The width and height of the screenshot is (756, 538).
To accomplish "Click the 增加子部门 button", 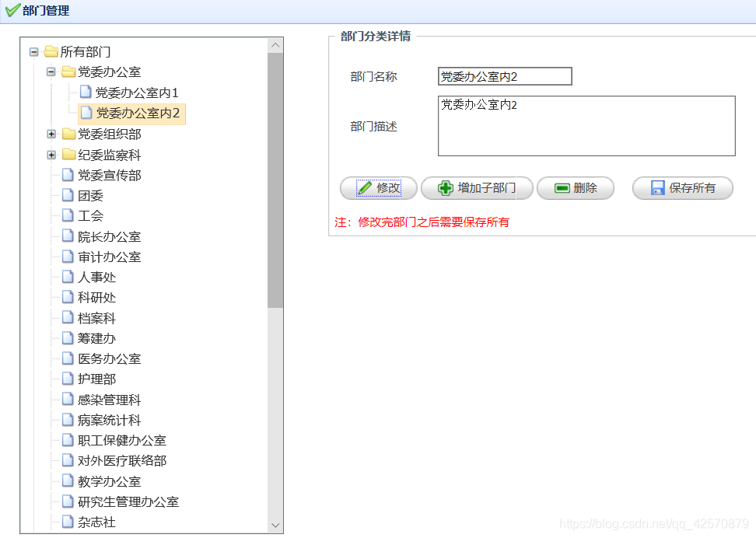I will click(477, 188).
